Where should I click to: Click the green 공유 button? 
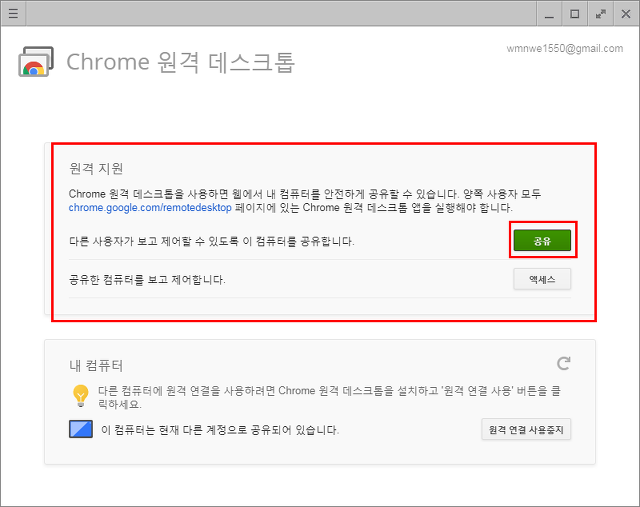click(542, 240)
